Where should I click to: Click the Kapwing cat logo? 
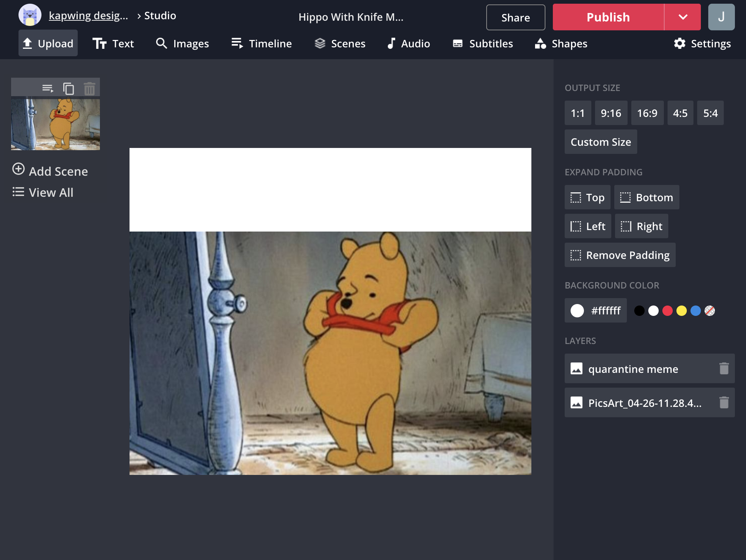[30, 16]
